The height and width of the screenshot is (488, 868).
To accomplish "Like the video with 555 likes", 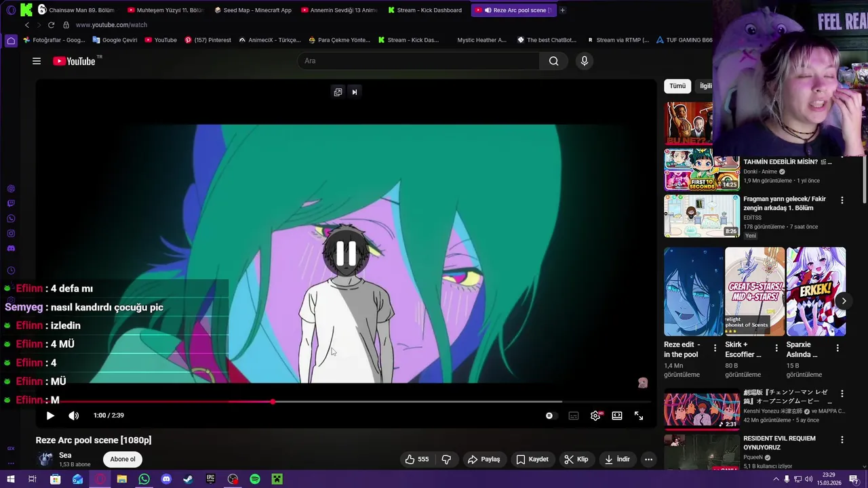I will [x=416, y=459].
